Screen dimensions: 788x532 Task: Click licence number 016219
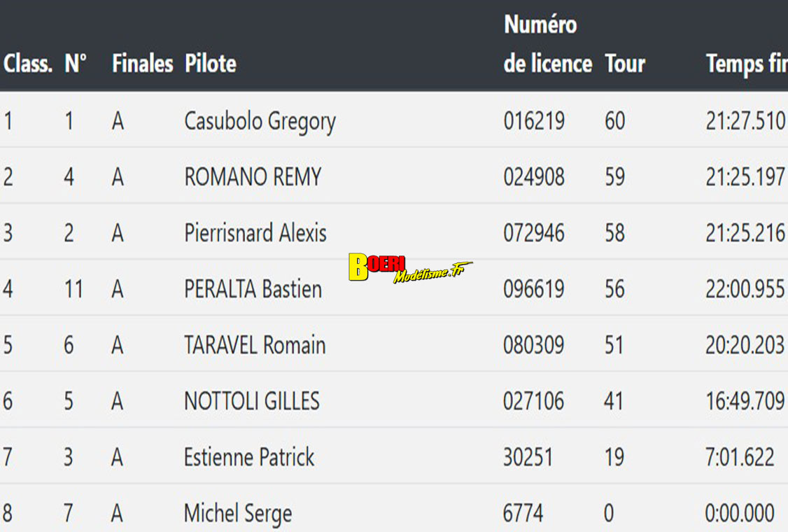pyautogui.click(x=533, y=121)
